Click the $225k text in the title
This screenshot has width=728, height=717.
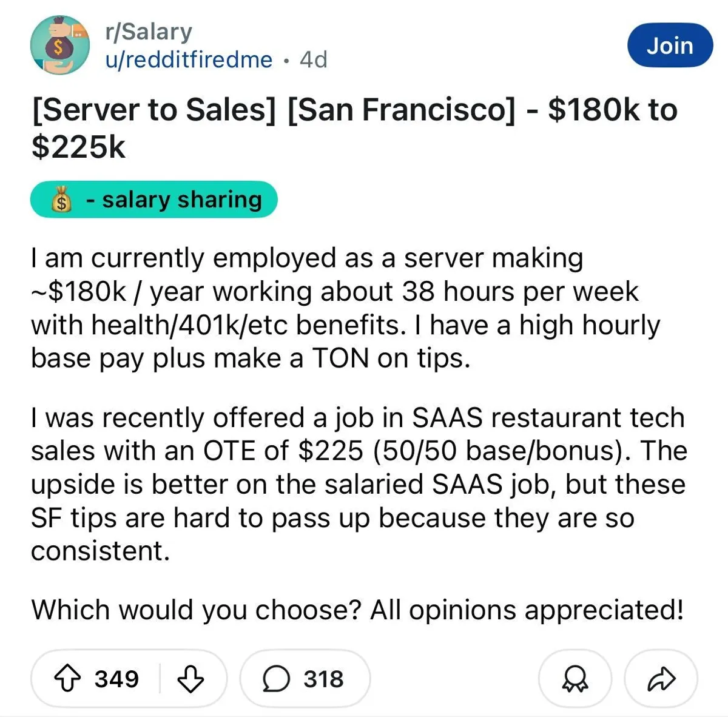coord(78,146)
